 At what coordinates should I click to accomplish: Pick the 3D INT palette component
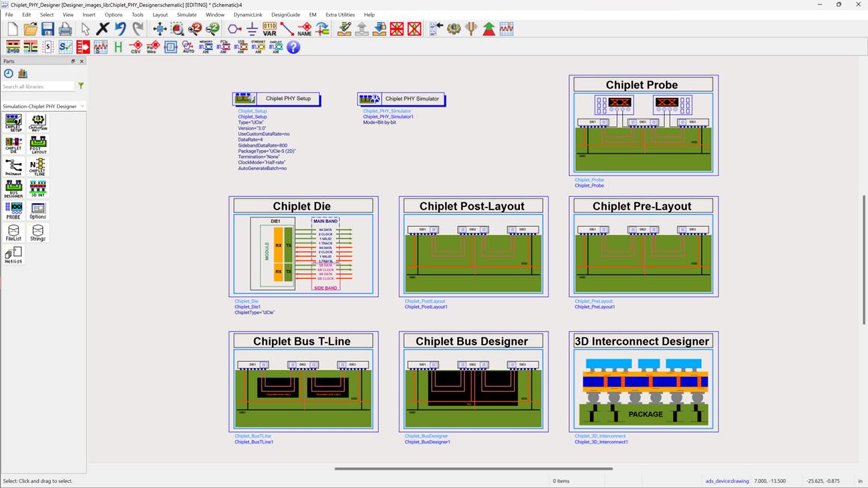tap(38, 188)
